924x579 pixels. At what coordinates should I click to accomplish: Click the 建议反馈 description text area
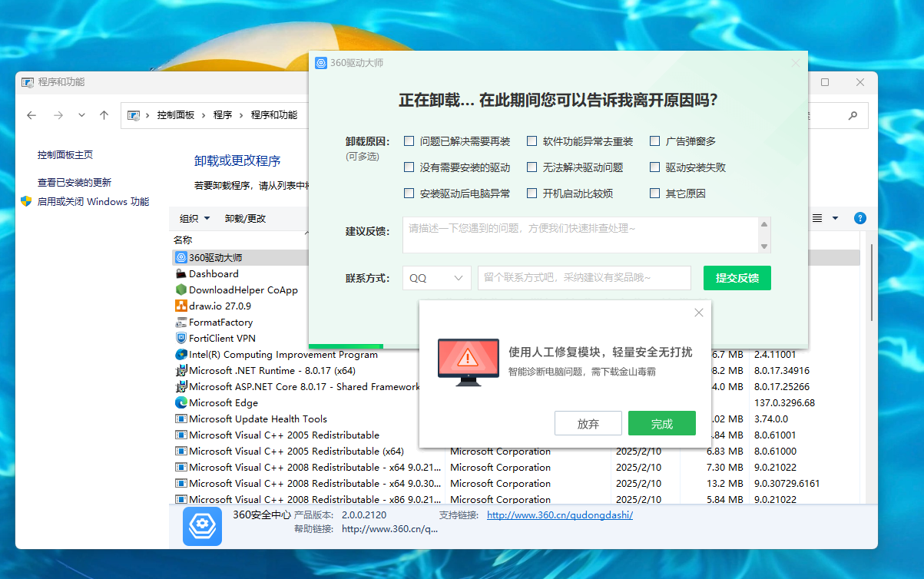[x=580, y=234]
